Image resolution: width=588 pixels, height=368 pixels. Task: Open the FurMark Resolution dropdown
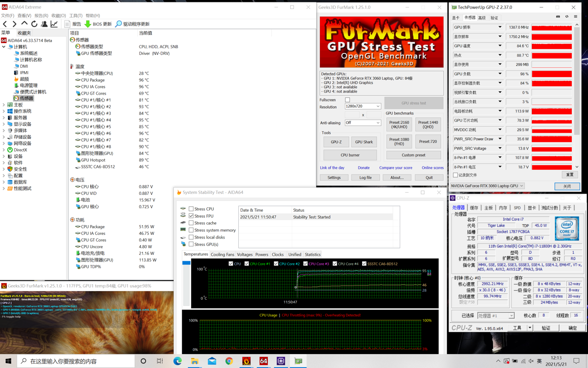362,106
